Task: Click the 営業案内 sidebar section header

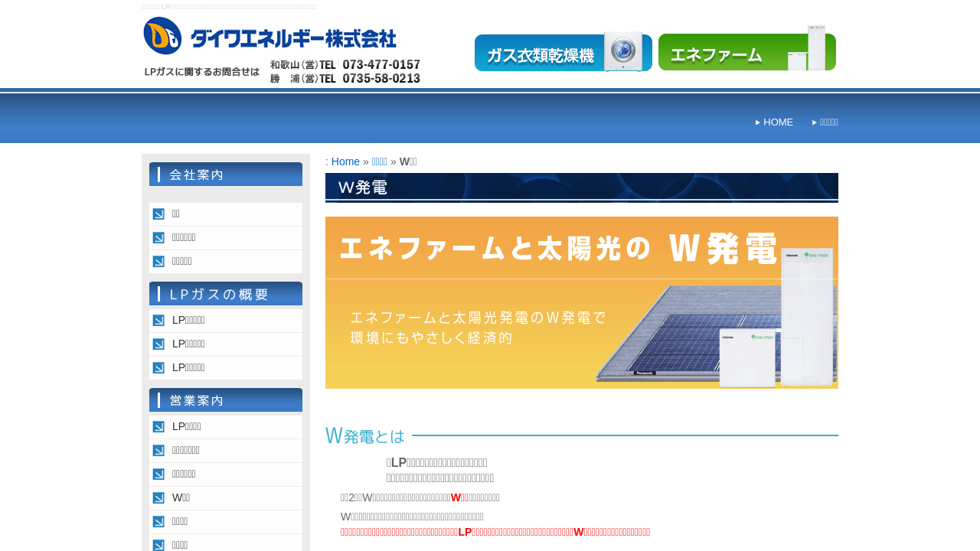Action: [x=226, y=400]
